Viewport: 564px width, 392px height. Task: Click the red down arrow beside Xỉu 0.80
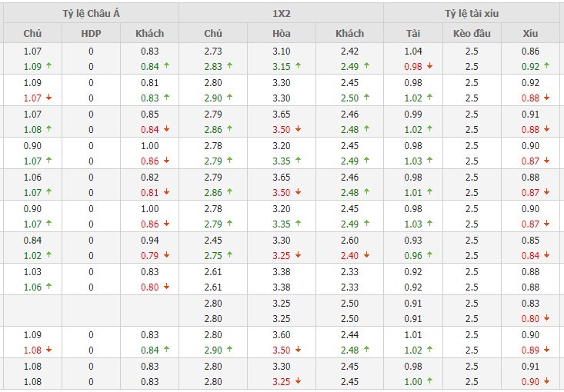pyautogui.click(x=547, y=317)
